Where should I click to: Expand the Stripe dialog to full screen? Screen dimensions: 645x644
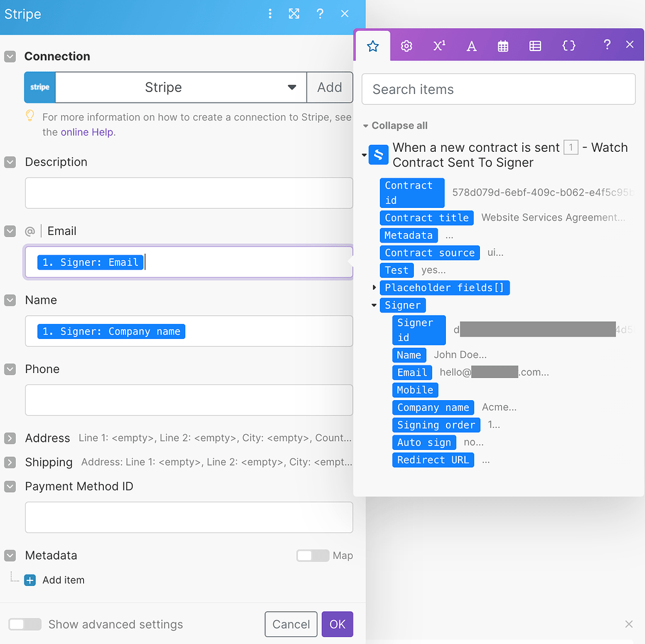tap(294, 14)
